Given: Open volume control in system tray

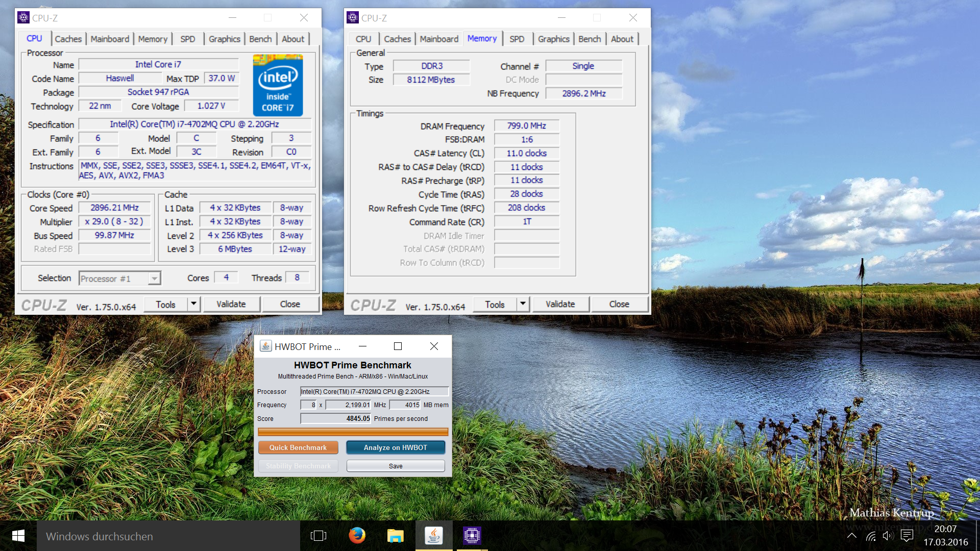Looking at the screenshot, I should [888, 536].
